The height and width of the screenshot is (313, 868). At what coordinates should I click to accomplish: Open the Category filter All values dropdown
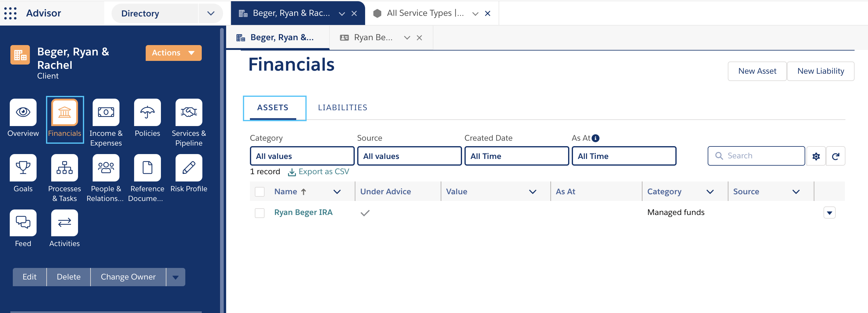(302, 156)
